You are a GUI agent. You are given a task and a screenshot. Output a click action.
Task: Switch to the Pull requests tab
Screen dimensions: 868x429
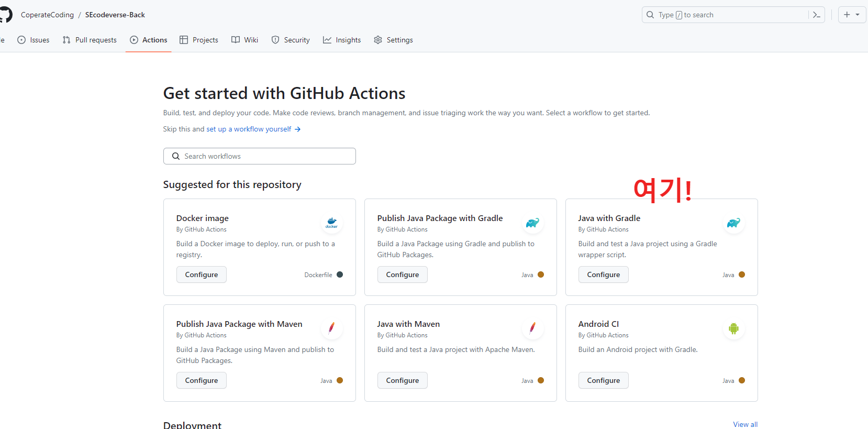point(90,40)
